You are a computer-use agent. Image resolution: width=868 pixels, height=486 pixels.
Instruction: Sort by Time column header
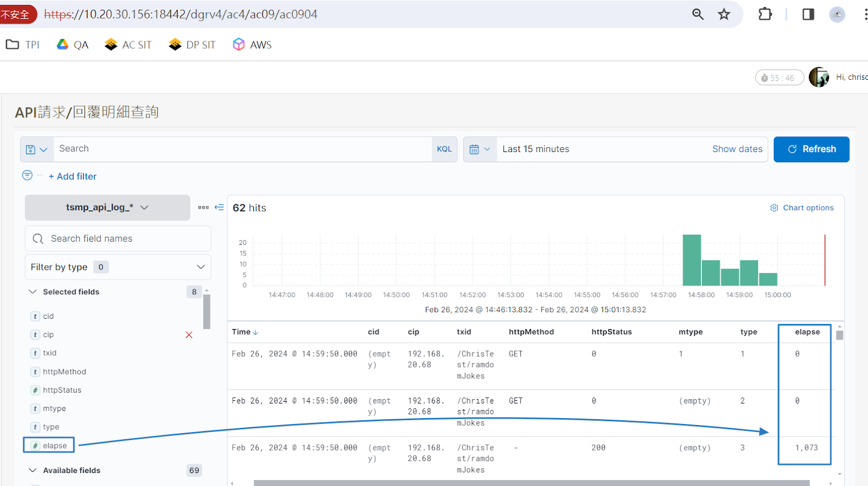[245, 332]
